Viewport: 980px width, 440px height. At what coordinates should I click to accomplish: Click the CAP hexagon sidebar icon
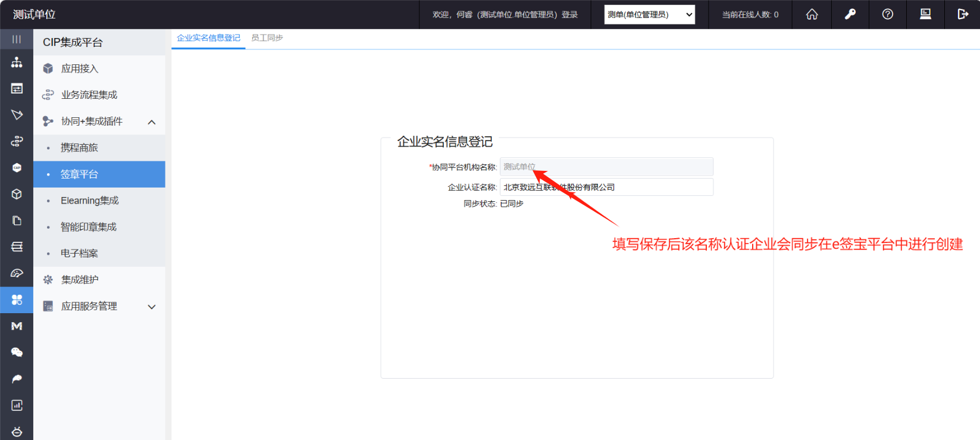pos(17,168)
